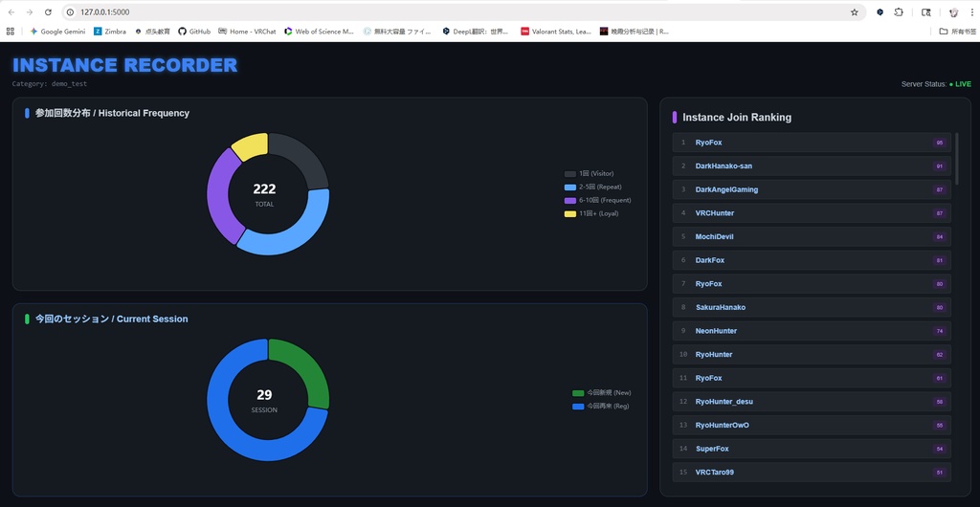Screen dimensions: 980x507
Task: Click the Instance Join Ranking heading
Action: pyautogui.click(x=737, y=118)
